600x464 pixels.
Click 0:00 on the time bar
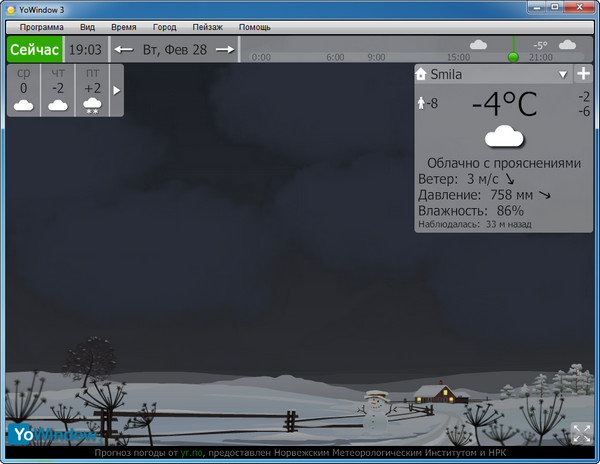tap(261, 57)
